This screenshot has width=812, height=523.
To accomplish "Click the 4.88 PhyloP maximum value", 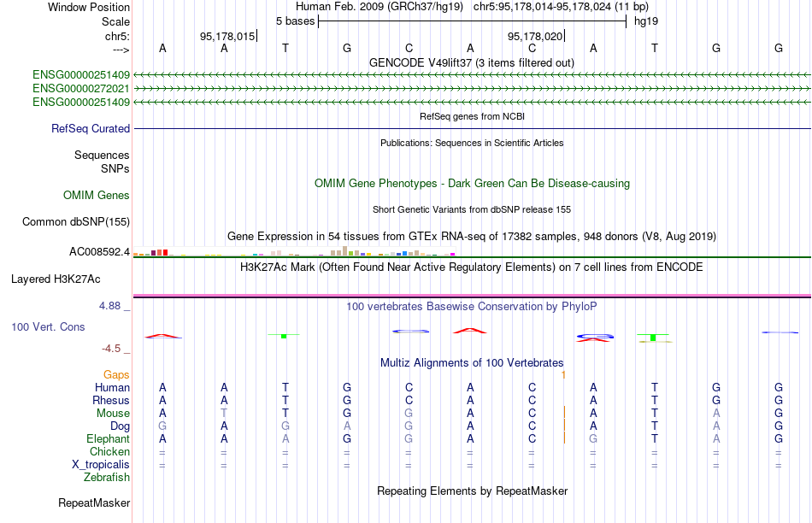I will [109, 306].
